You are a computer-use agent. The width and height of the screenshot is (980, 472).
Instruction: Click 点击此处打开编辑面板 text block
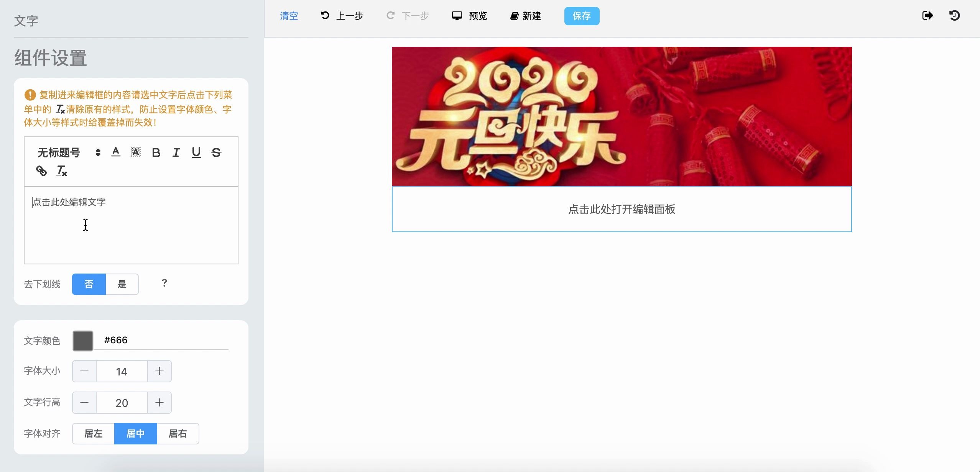622,209
